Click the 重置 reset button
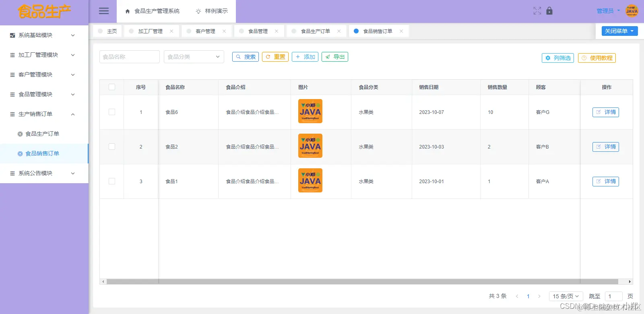The image size is (644, 314). [275, 57]
